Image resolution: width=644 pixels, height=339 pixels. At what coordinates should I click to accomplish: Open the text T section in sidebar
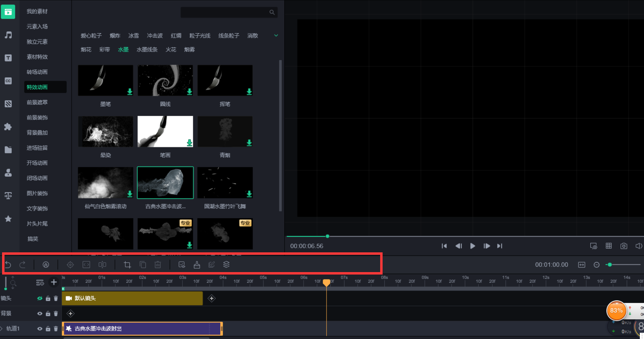(8, 58)
